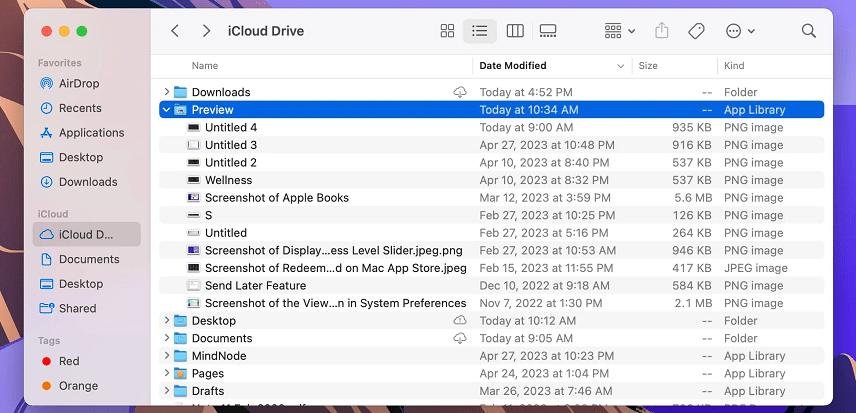856x413 pixels.
Task: Expand the Pages folder
Action: click(x=167, y=373)
